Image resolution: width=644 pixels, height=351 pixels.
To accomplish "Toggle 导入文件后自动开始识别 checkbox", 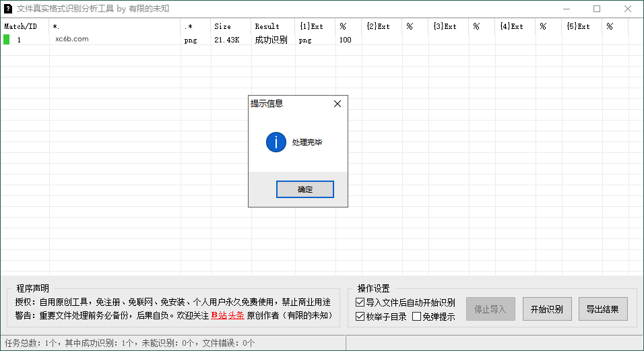I will coord(360,302).
